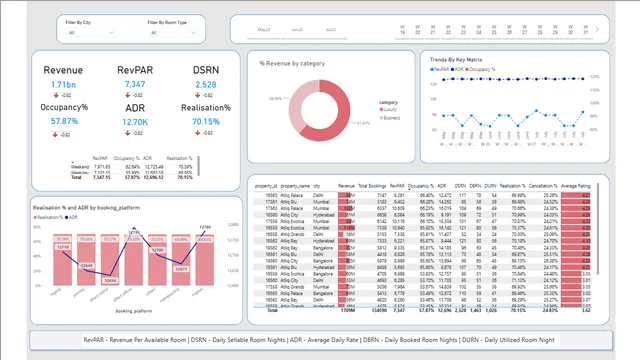Screen dimensions: 640x360
Task: Select the Jun 22 month slicer
Action: click(x=297, y=30)
